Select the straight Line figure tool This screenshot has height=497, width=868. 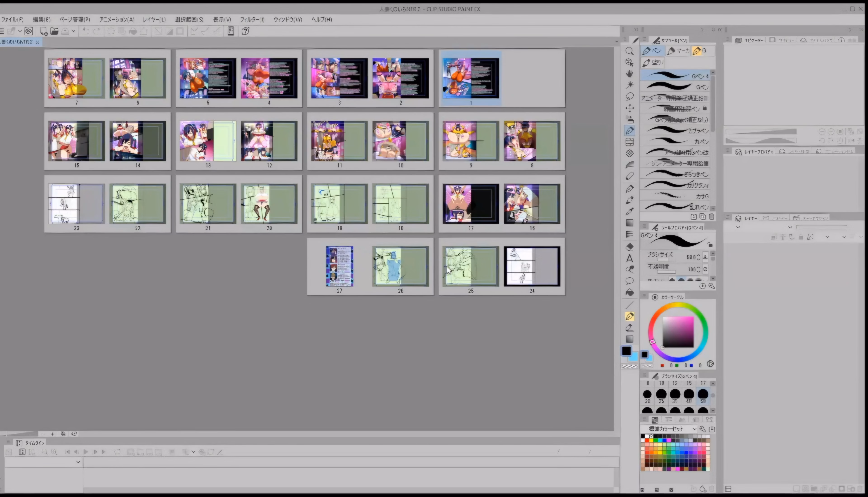point(630,305)
